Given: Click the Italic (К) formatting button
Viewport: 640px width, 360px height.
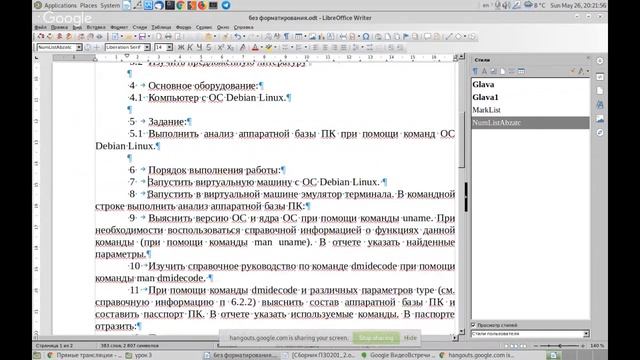Looking at the screenshot, I should coord(190,47).
